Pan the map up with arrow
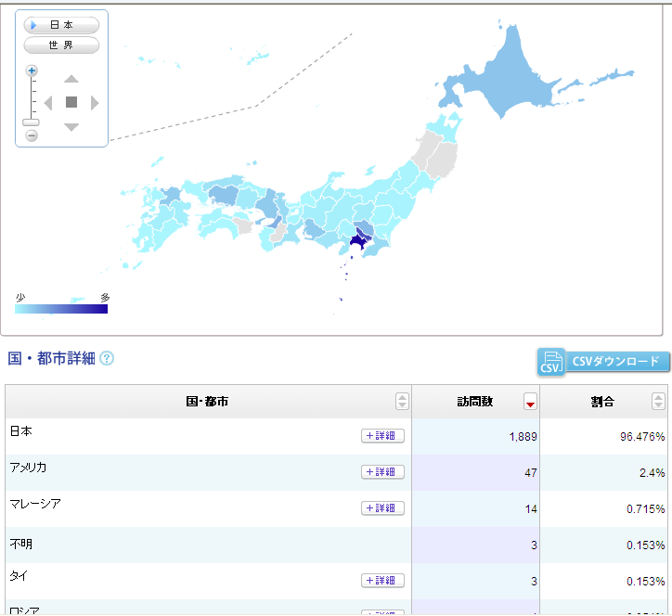 [x=71, y=79]
